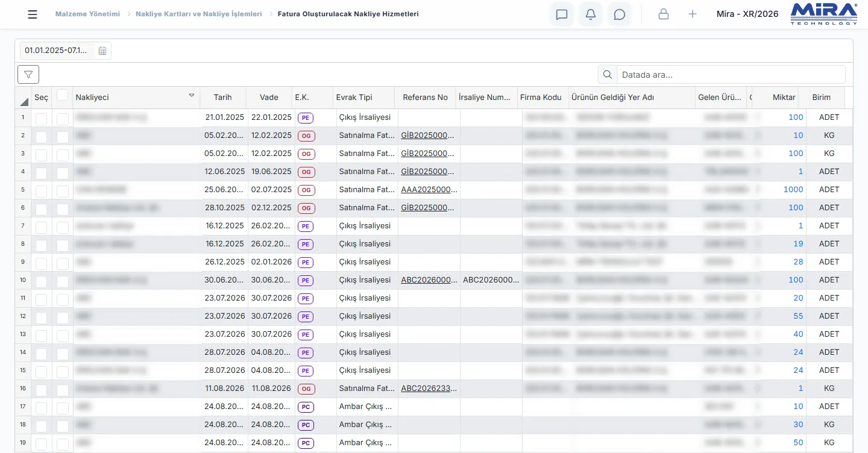The image size is (868, 453).
Task: Open the ABC2026233 reference link
Action: (429, 389)
